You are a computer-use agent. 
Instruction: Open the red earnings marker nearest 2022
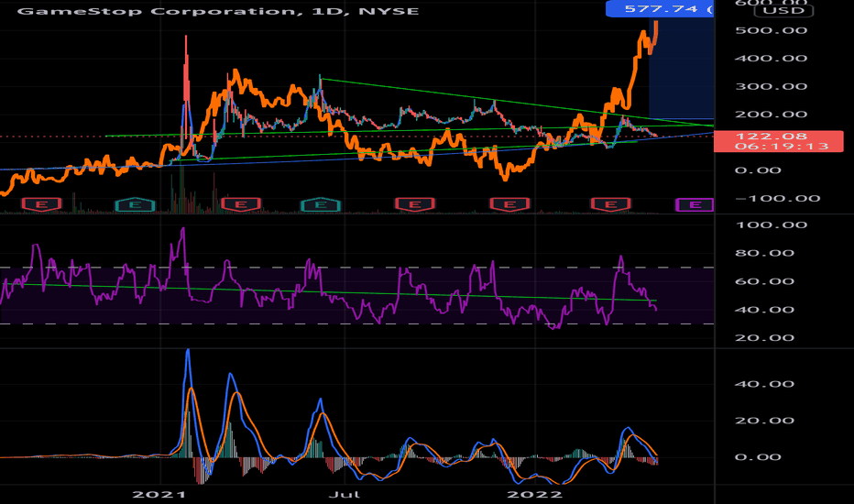509,205
